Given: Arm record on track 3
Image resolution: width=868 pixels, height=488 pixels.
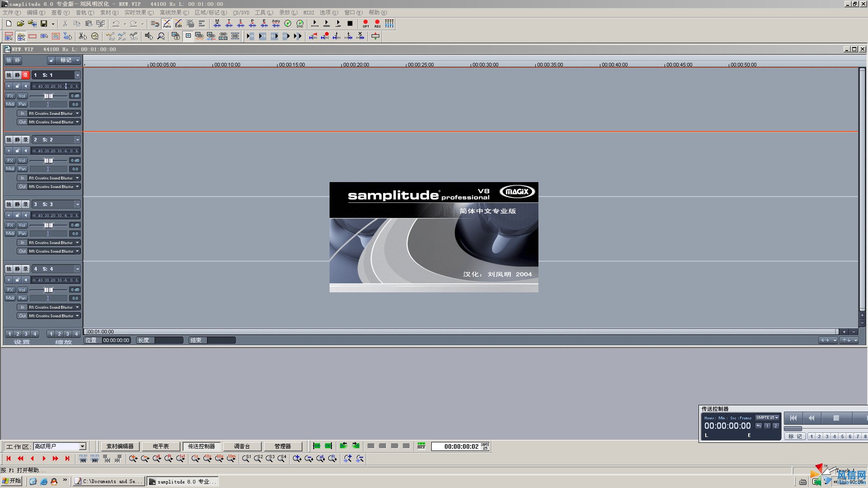Looking at the screenshot, I should (x=26, y=204).
